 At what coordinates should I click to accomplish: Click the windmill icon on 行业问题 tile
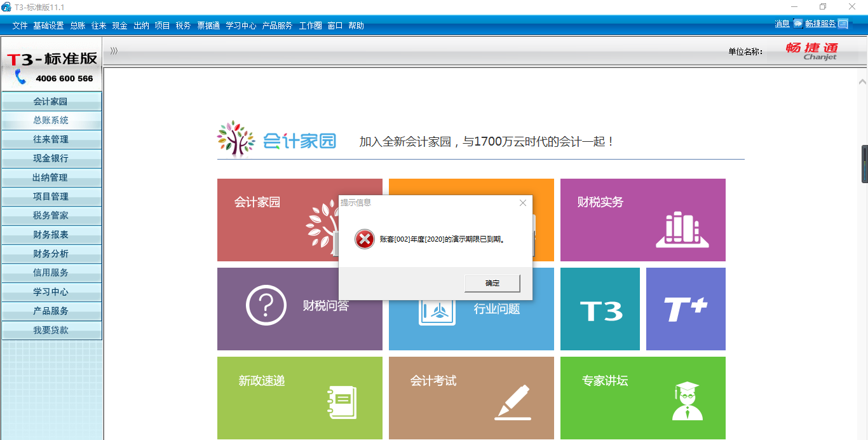(437, 312)
